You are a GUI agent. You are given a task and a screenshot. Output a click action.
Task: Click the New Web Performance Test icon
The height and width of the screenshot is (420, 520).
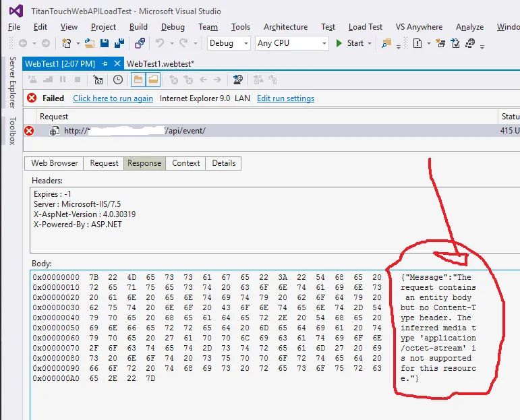(x=440, y=43)
